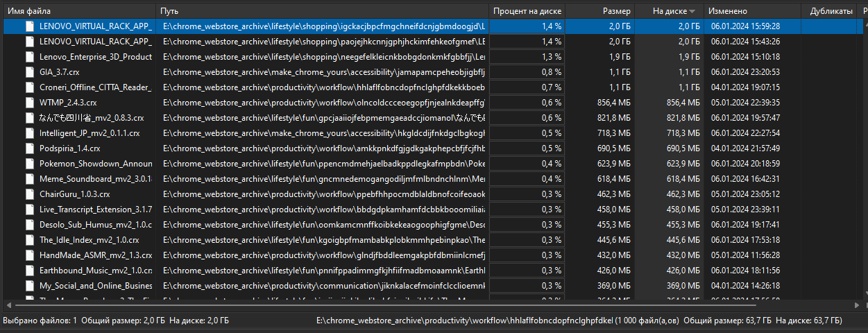The height and width of the screenshot is (333, 868).
Task: Click file icon beside Meme_Soundboard_mv2_3.0.1
Action: point(29,179)
